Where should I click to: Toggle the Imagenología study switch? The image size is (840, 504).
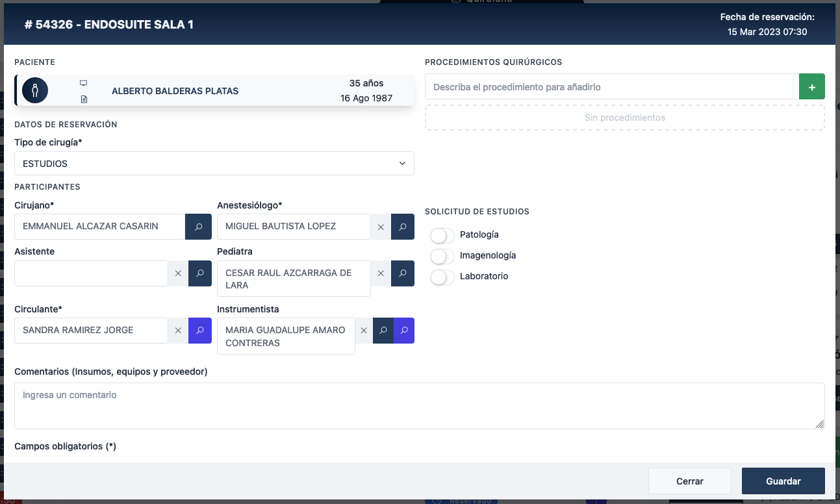point(442,256)
